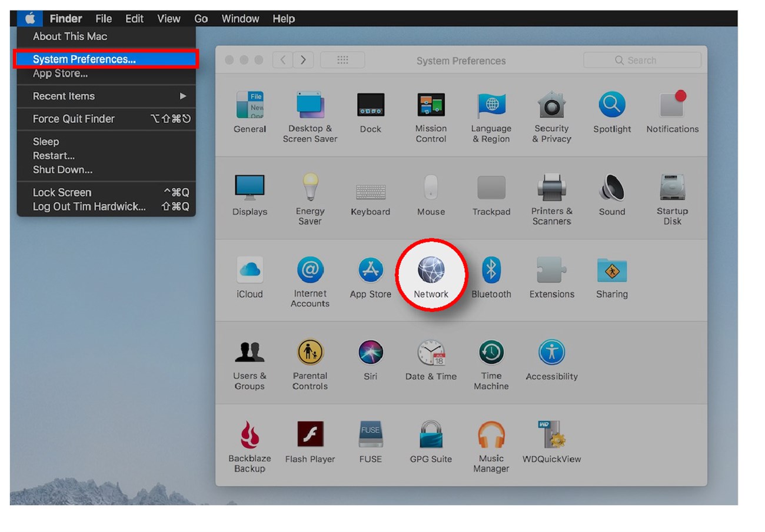Open Internet Accounts preferences

click(310, 282)
